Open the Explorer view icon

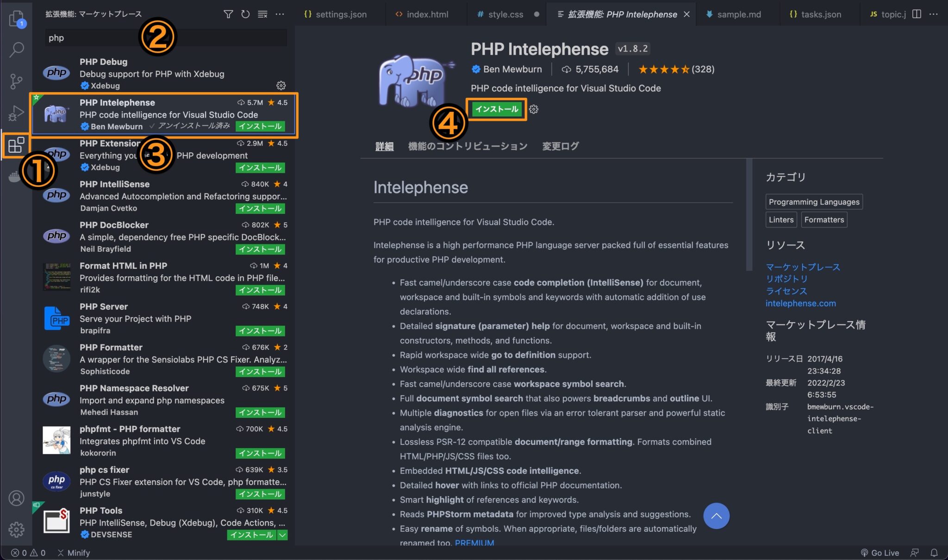[x=16, y=19]
